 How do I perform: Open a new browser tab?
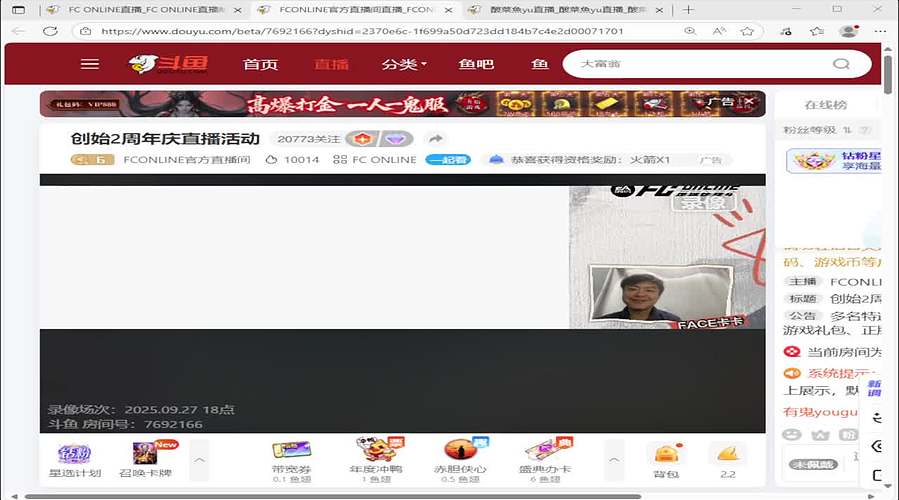[689, 10]
